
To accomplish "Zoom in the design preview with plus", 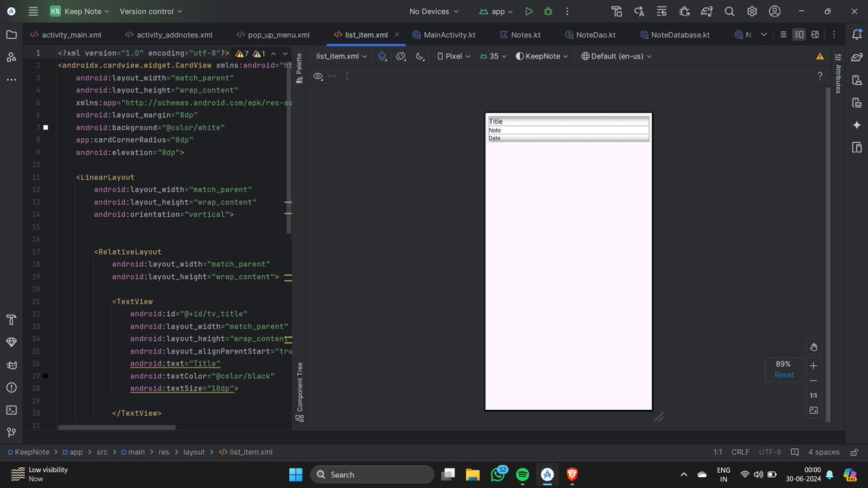I will (x=814, y=366).
